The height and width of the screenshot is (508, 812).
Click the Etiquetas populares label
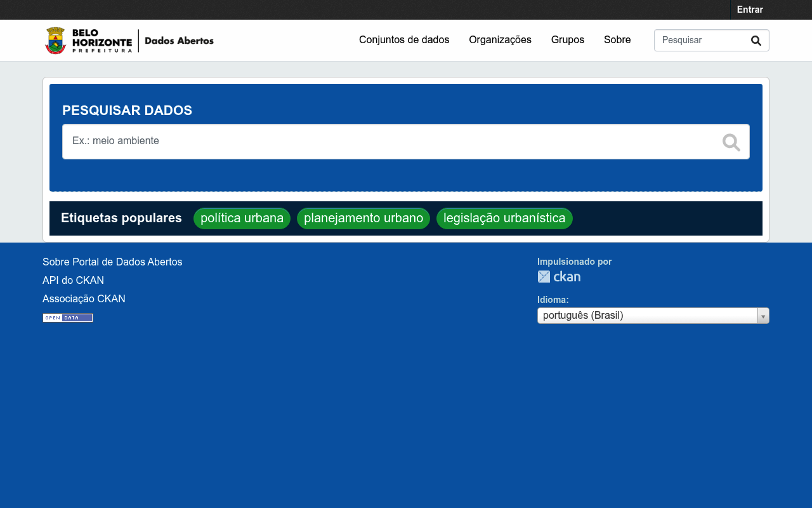(121, 218)
